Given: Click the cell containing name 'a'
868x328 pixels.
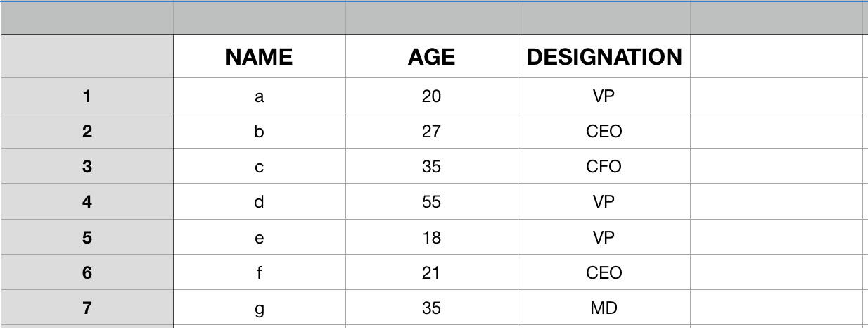Looking at the screenshot, I should (x=260, y=96).
